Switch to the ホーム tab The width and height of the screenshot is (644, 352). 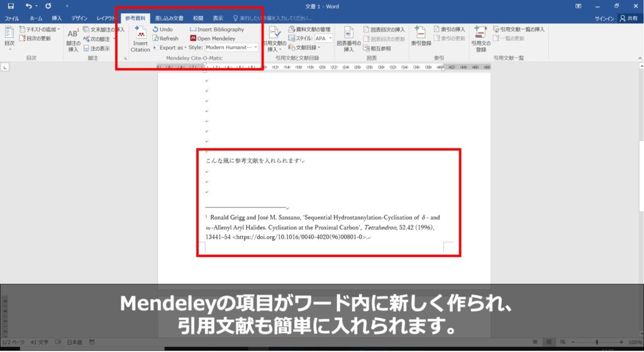point(36,18)
